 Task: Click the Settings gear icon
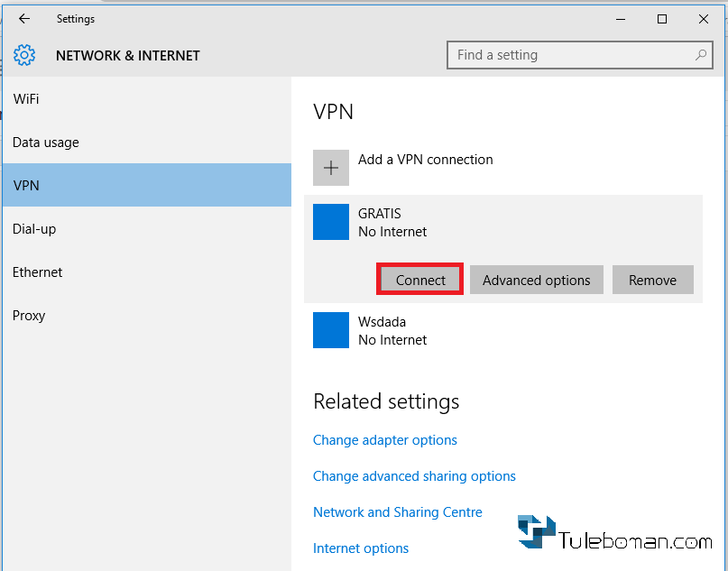24,55
